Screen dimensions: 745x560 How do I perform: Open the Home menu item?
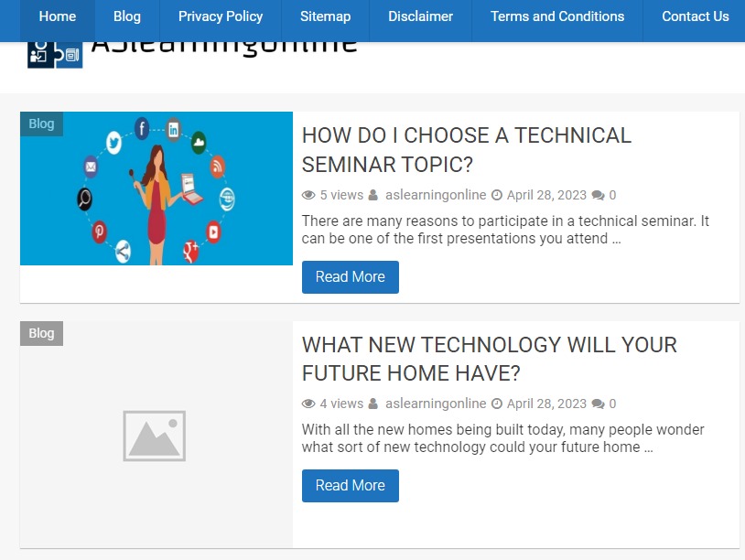click(x=58, y=16)
